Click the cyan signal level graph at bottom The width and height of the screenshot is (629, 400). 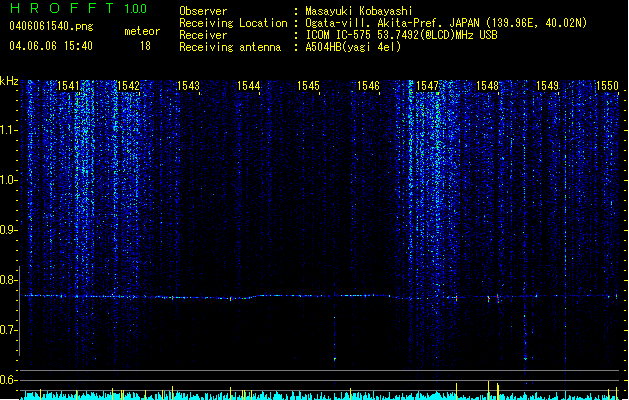[321, 395]
